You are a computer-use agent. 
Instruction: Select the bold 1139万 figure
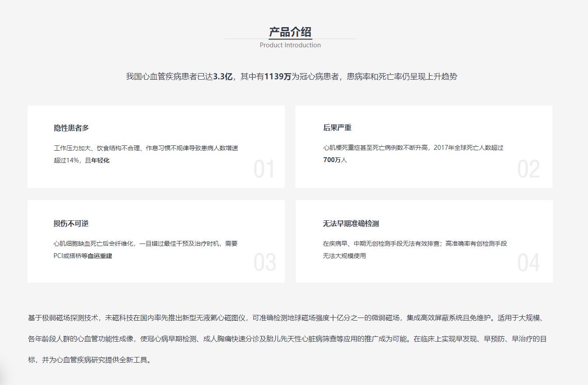(x=278, y=77)
